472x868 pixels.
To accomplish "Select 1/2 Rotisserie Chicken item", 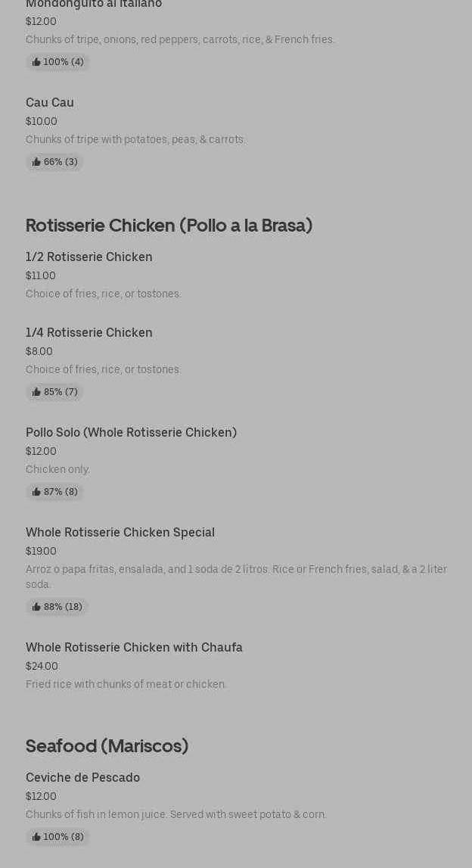I will pos(89,257).
